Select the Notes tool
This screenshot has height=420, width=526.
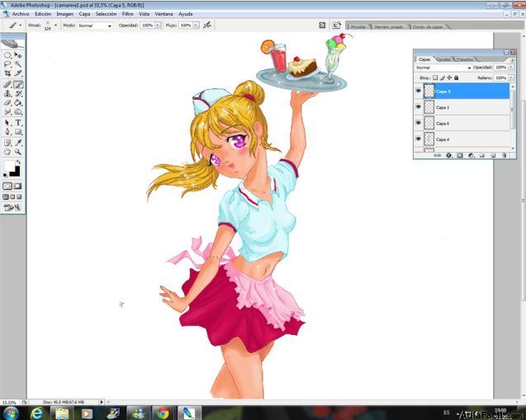point(7,143)
